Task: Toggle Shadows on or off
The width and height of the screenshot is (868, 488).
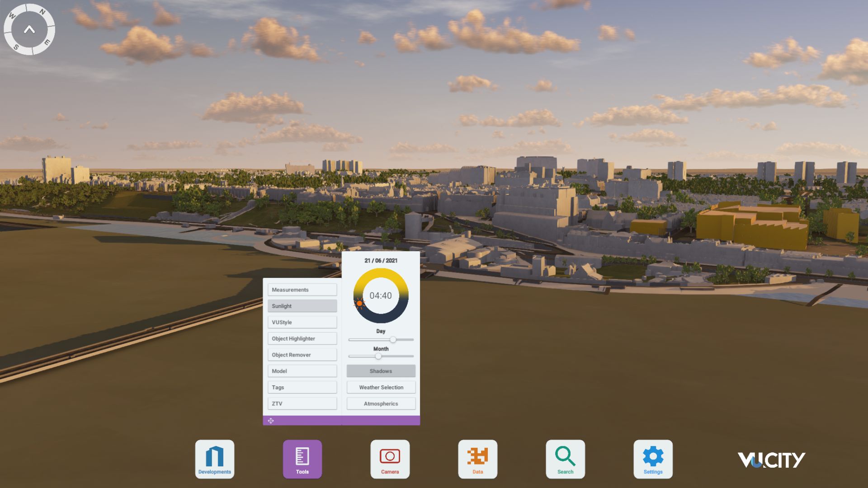Action: pyautogui.click(x=381, y=371)
